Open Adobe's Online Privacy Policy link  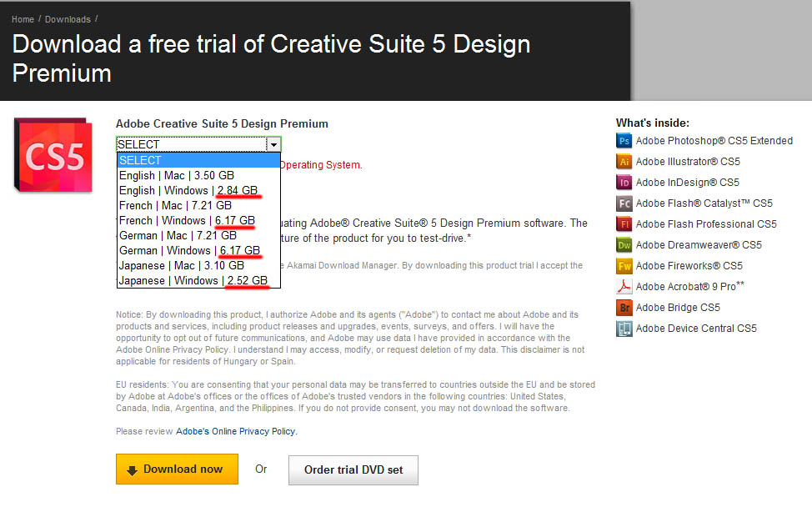click(x=236, y=431)
